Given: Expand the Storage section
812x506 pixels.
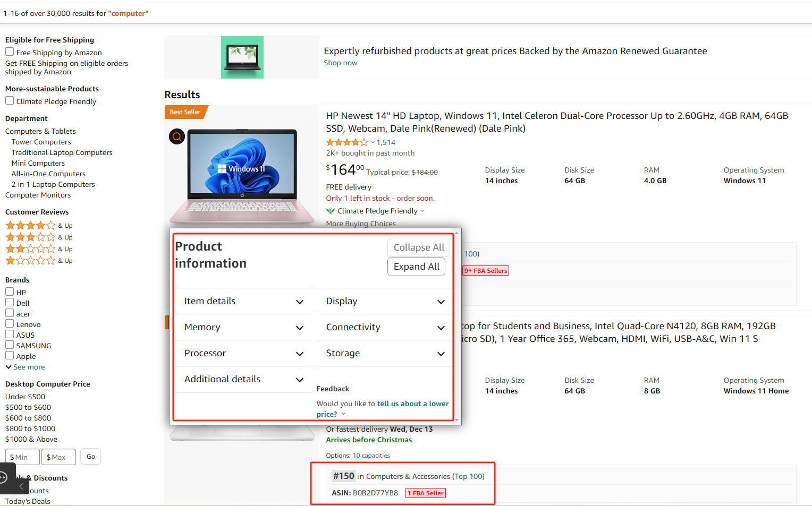Looking at the screenshot, I should (385, 353).
